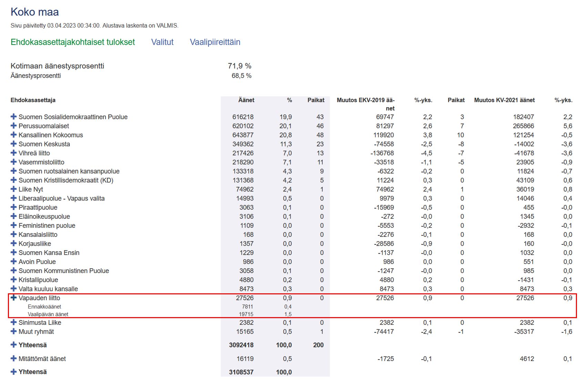Open Ehdokasasettajakohtaiset tulokset tab
Image resolution: width=588 pixels, height=382 pixels.
pos(73,42)
